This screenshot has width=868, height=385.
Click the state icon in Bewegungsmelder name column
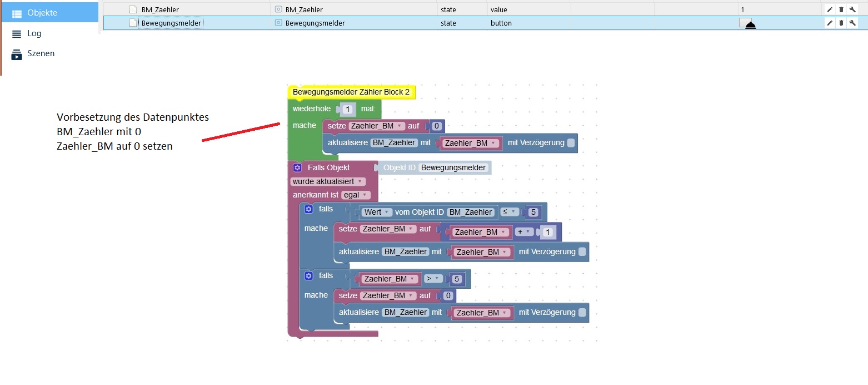278,23
